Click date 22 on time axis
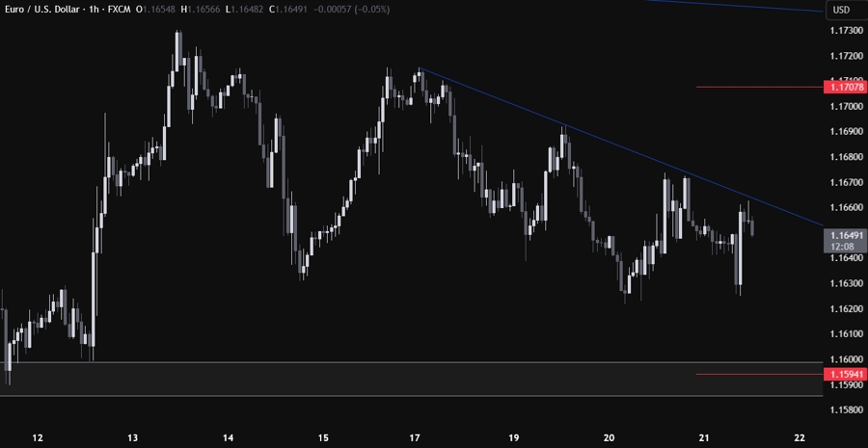868x448 pixels. (x=800, y=438)
